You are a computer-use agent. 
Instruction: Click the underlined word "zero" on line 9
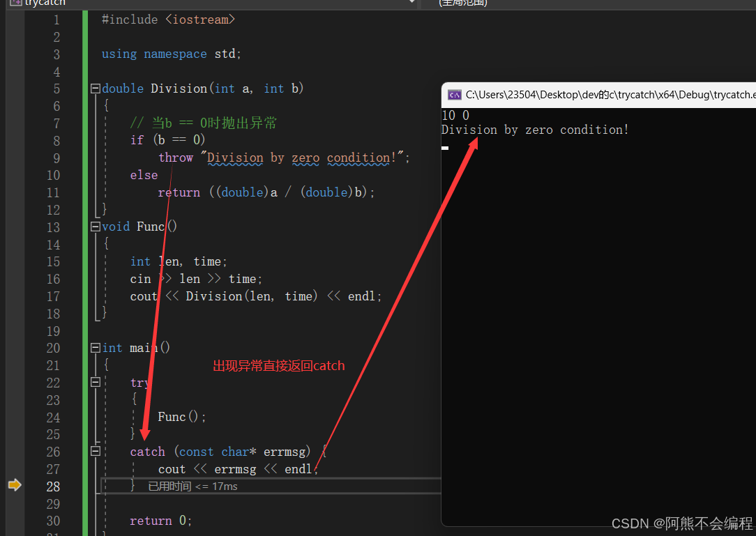click(305, 158)
